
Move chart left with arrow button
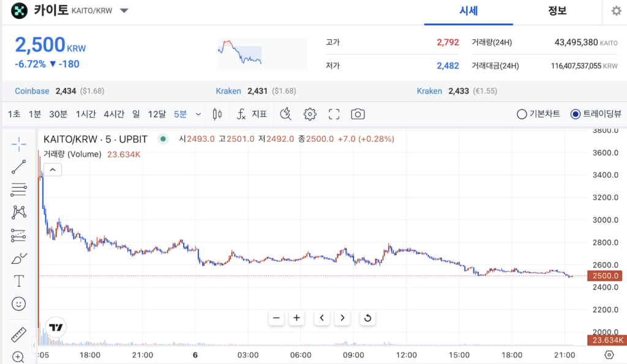(x=322, y=318)
